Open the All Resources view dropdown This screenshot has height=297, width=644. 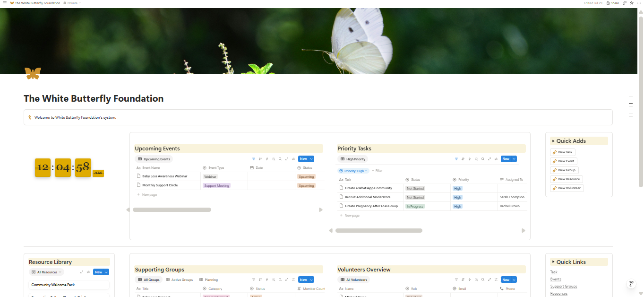coord(46,272)
